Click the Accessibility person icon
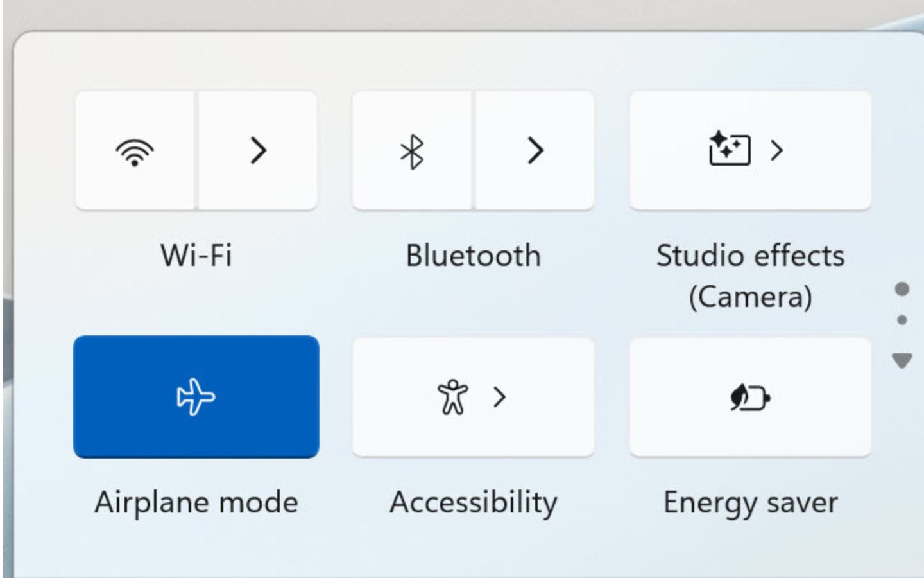Screen dimensions: 924x578 tap(452, 397)
